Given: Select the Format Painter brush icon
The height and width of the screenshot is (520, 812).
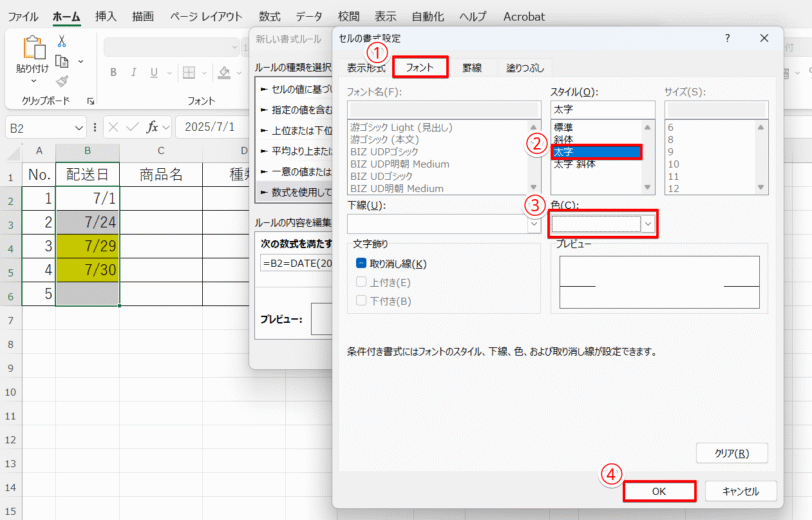Looking at the screenshot, I should [x=62, y=81].
